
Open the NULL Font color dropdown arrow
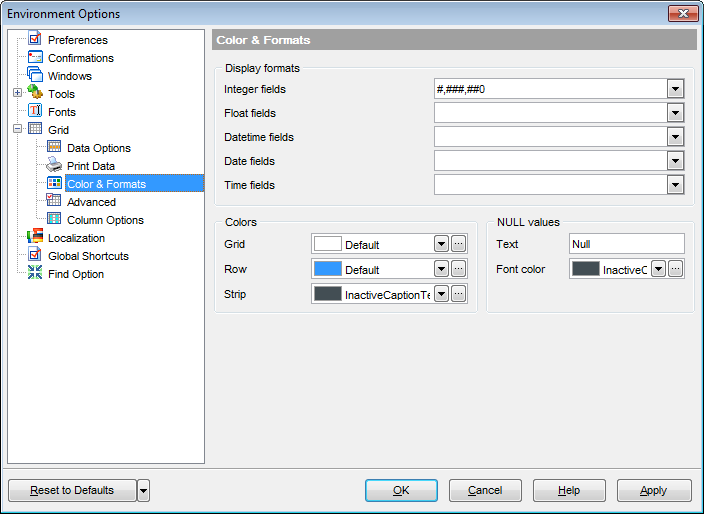pyautogui.click(x=658, y=269)
